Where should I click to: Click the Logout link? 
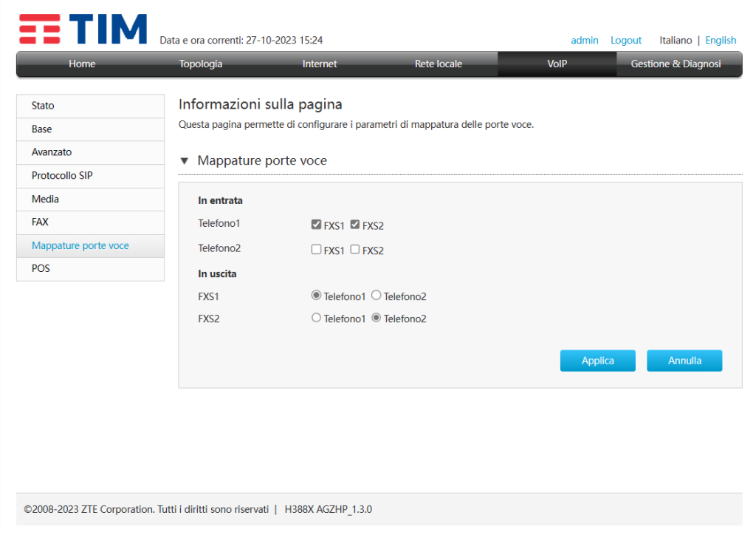[x=626, y=41]
